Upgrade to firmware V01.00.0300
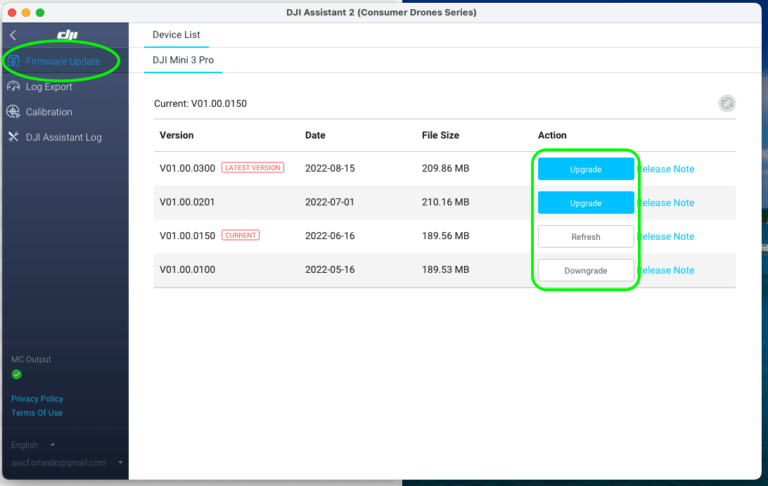The image size is (768, 486). (586, 169)
